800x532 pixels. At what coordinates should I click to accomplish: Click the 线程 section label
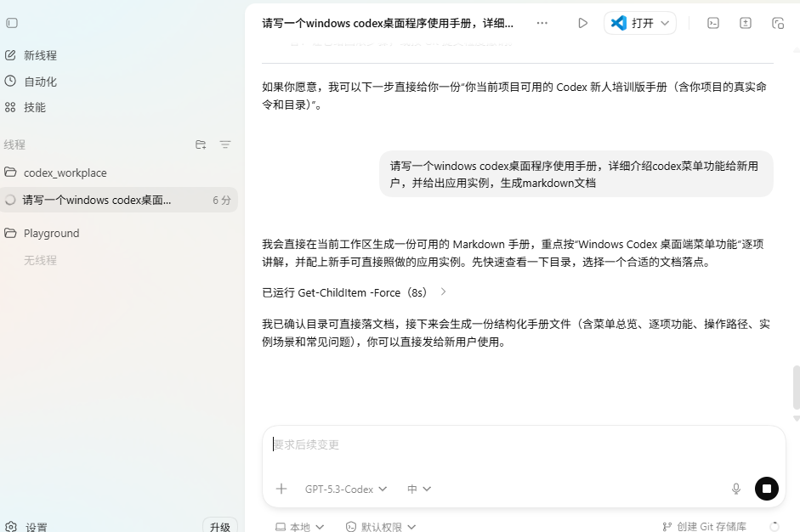(x=14, y=144)
